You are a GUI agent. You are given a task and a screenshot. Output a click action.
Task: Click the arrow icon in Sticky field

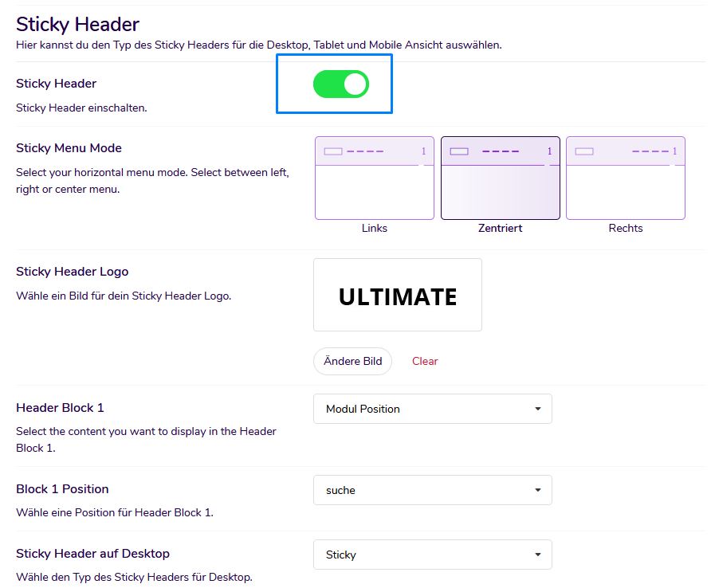coord(537,555)
